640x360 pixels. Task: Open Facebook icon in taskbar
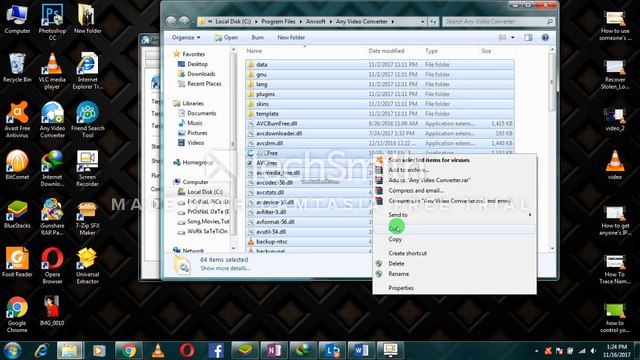pos(216,351)
